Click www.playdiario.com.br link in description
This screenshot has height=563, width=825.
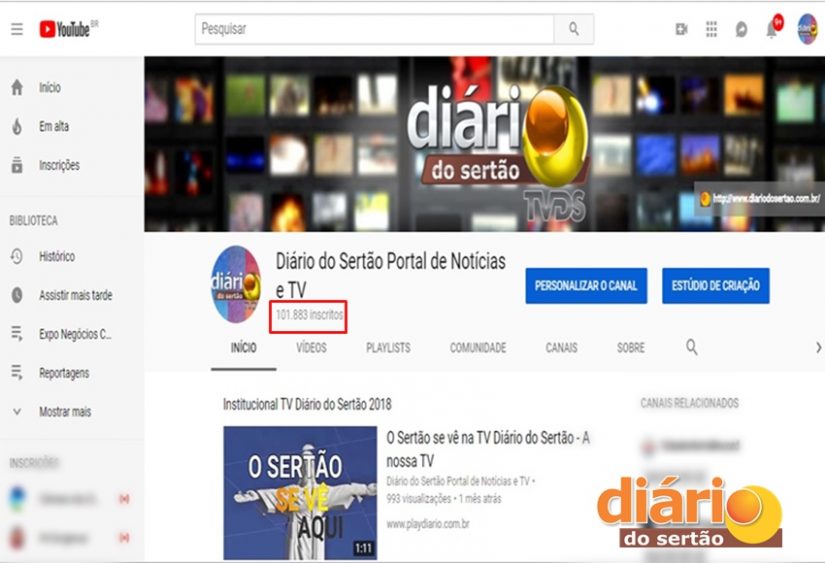[428, 524]
